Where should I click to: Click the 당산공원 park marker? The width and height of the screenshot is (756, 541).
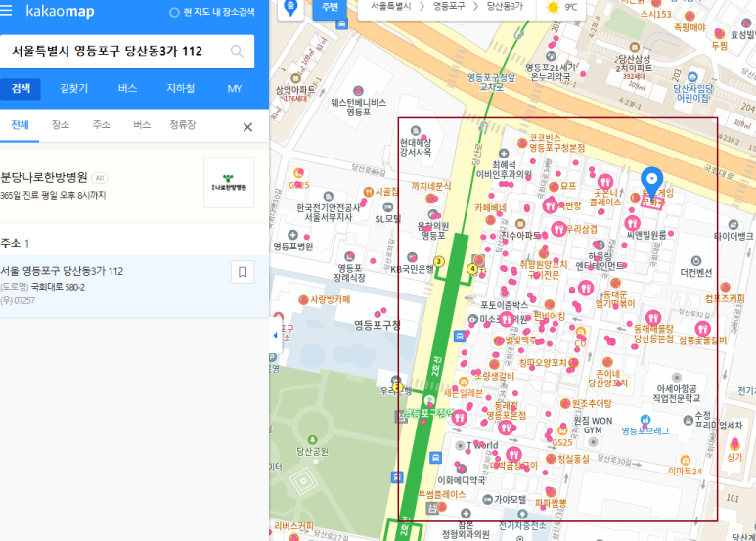click(x=312, y=439)
